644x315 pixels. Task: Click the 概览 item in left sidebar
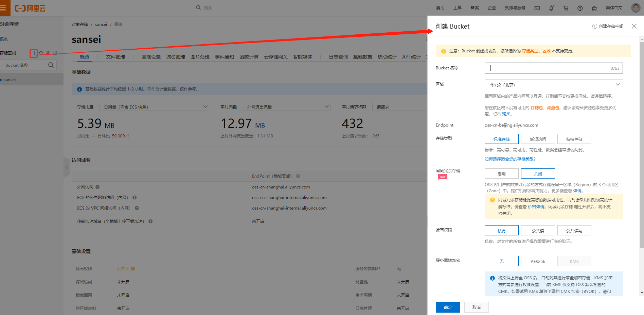(x=4, y=39)
